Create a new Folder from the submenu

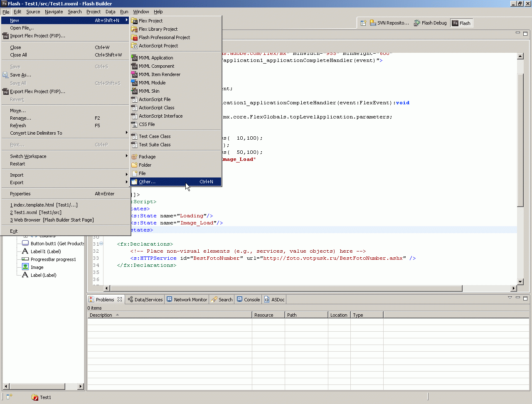176,165
